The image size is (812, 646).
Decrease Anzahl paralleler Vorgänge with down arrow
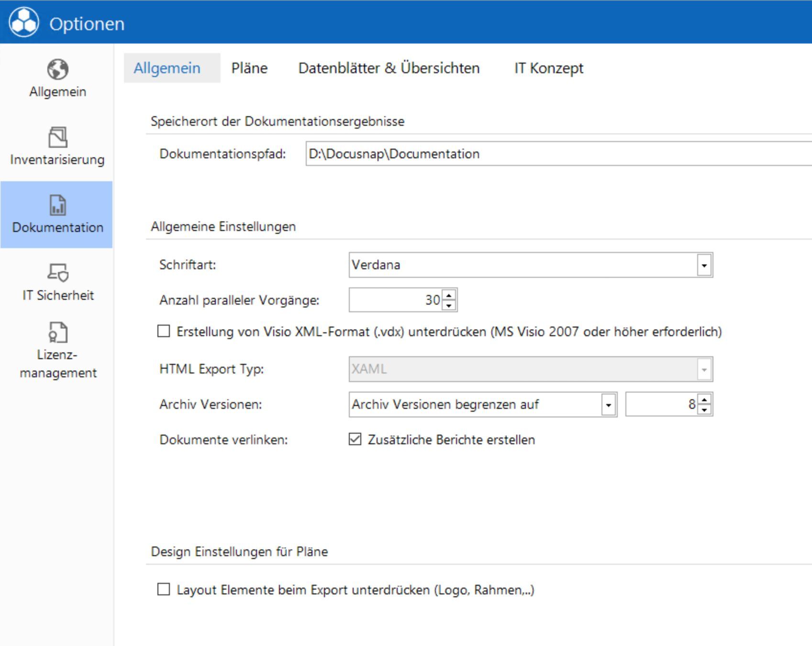pyautogui.click(x=449, y=306)
